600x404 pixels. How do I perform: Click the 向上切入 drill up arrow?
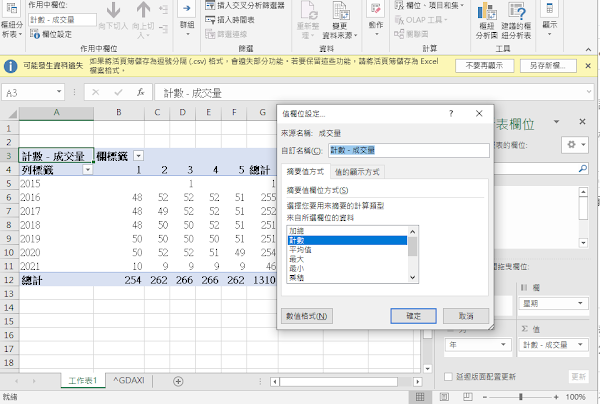[143, 10]
